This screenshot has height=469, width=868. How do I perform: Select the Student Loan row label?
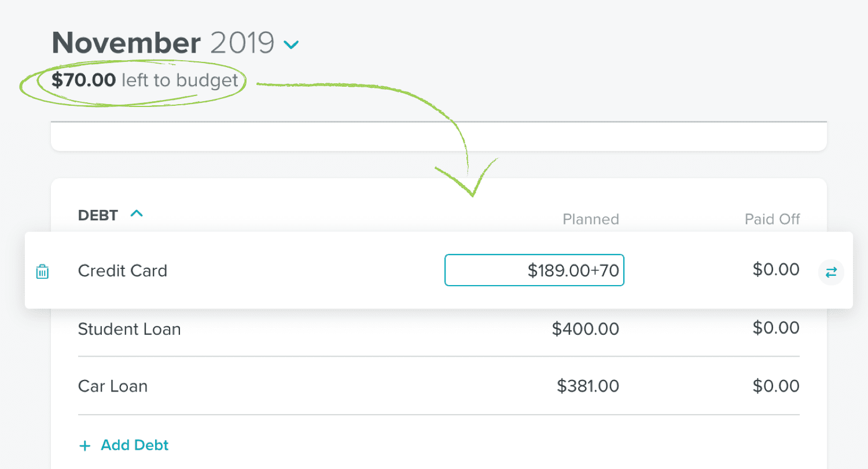point(130,329)
